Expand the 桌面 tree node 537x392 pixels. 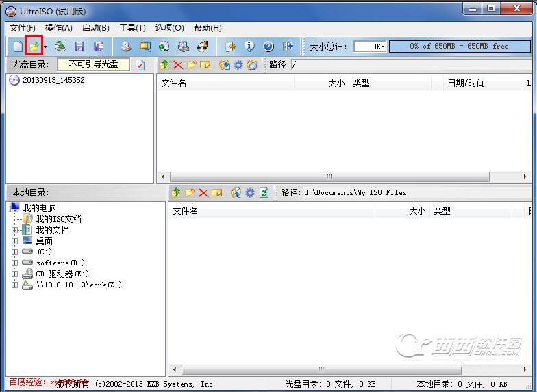[x=14, y=241]
